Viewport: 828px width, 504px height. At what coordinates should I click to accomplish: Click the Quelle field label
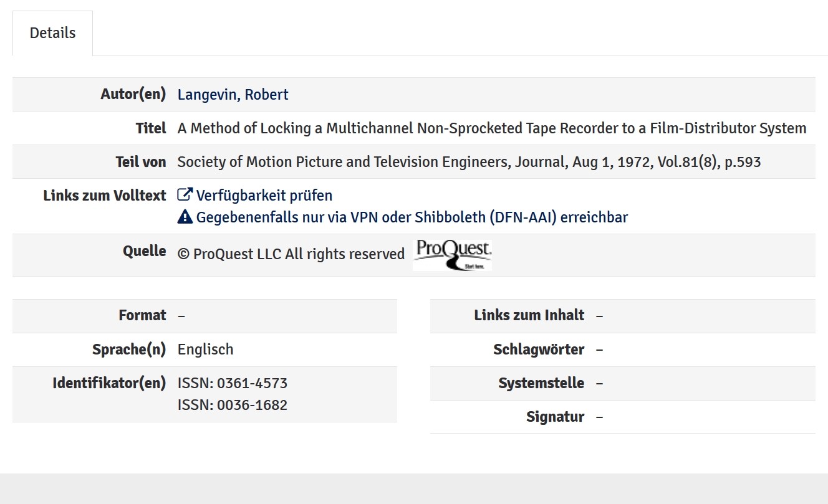144,251
